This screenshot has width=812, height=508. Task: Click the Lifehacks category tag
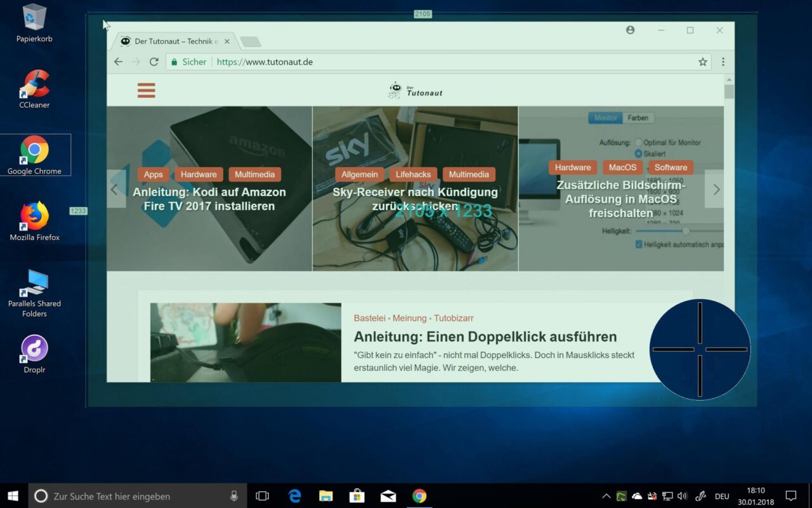click(413, 174)
